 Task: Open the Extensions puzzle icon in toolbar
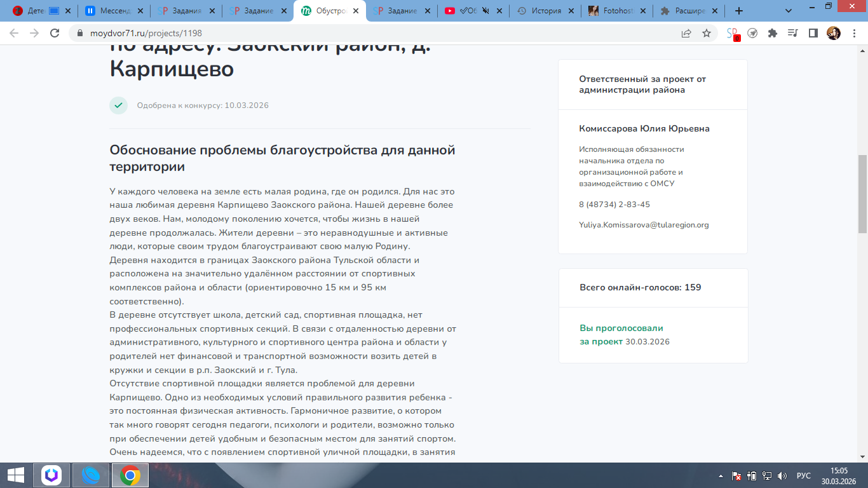tap(773, 33)
